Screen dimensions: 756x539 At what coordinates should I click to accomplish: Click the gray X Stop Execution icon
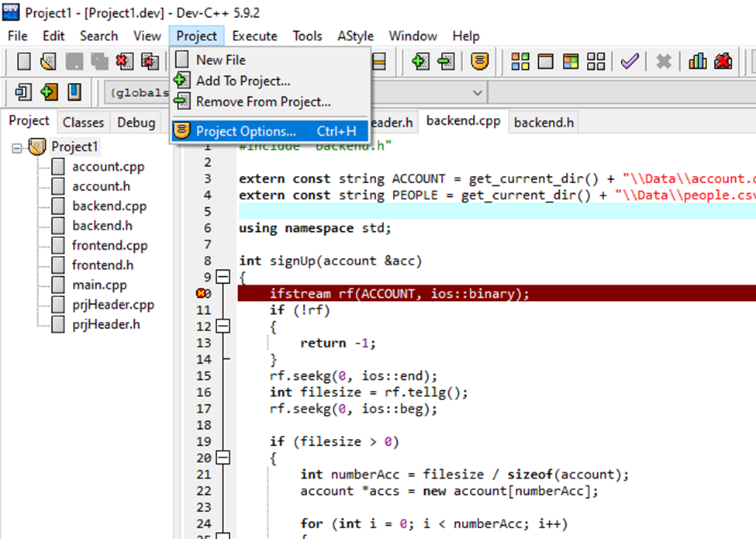point(664,62)
